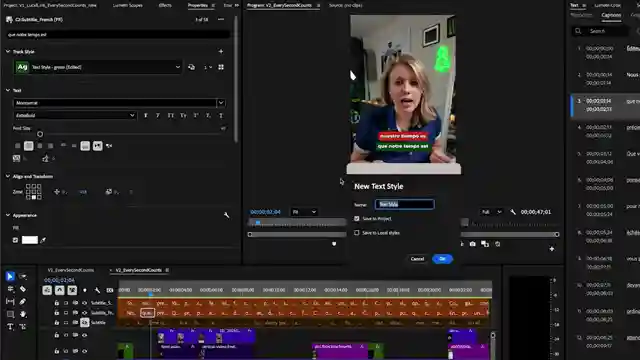Apply faux bold text style
Image resolution: width=640 pixels, height=360 pixels.
[x=146, y=116]
